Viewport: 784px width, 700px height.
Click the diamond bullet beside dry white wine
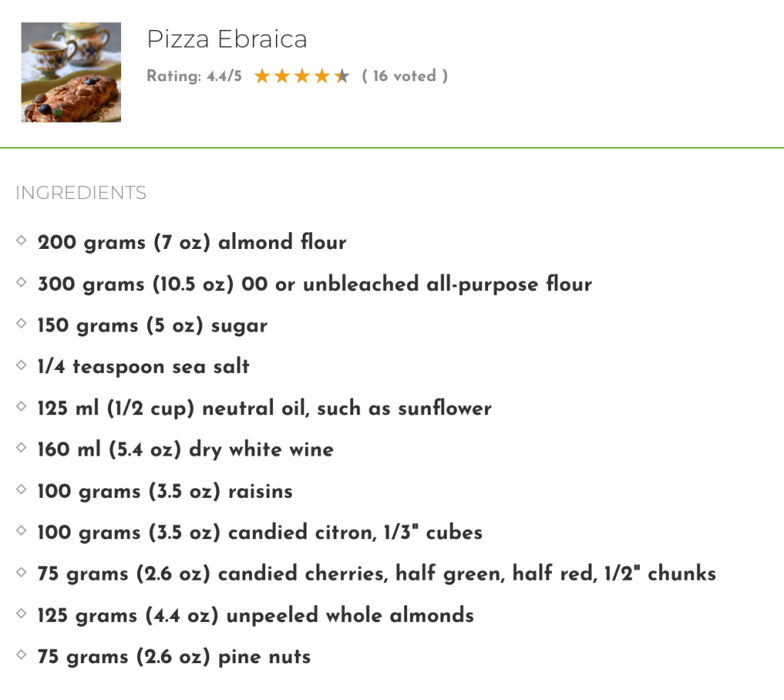click(21, 448)
